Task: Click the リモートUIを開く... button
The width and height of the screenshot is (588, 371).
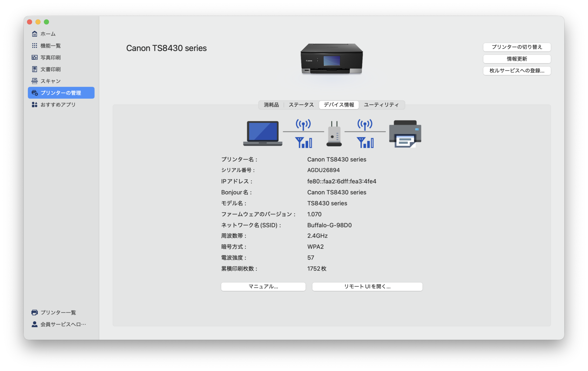Action: click(367, 287)
